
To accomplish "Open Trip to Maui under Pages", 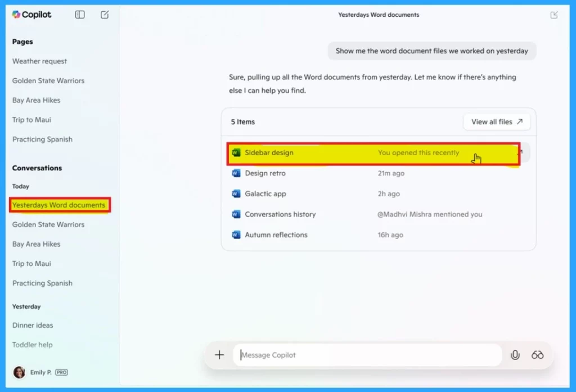I will [x=31, y=120].
